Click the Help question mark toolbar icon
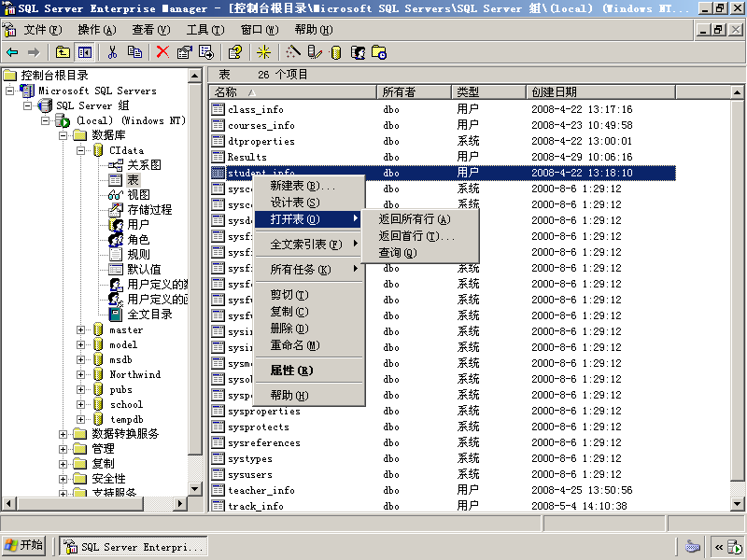 click(235, 52)
